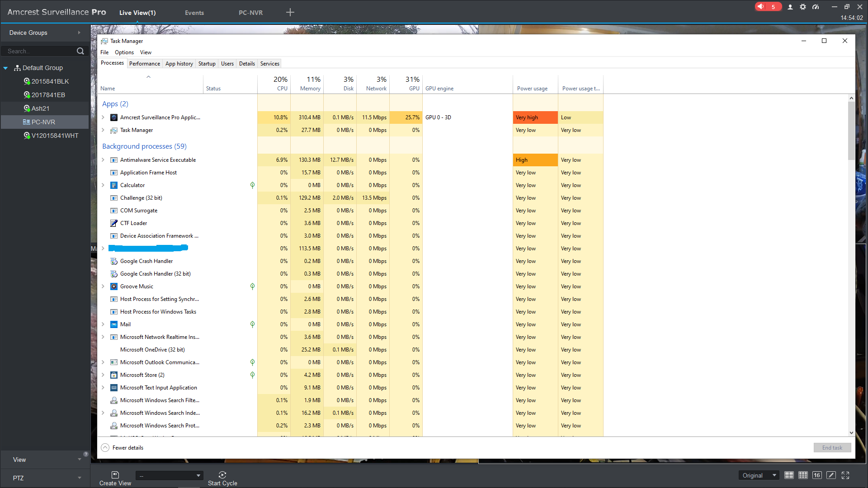Expand Antimalware Service Executable row
This screenshot has width=868, height=488.
click(x=103, y=160)
